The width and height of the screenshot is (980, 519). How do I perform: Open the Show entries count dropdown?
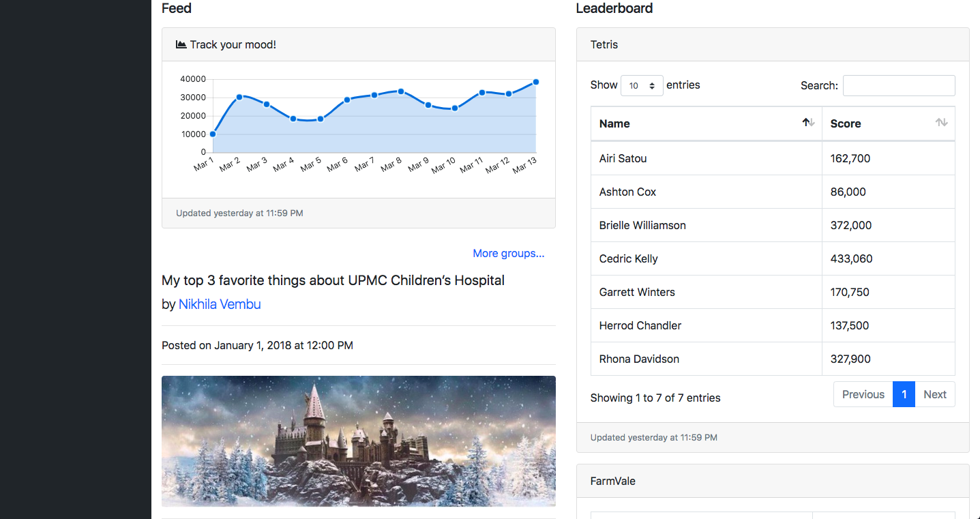[642, 85]
